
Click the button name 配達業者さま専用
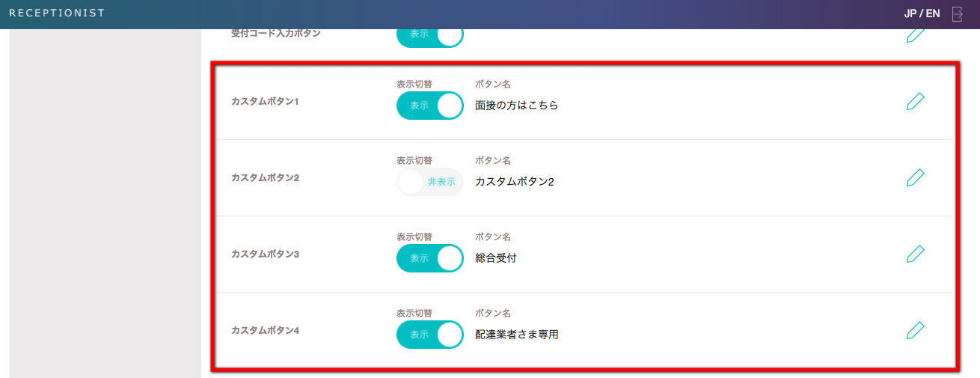[517, 335]
